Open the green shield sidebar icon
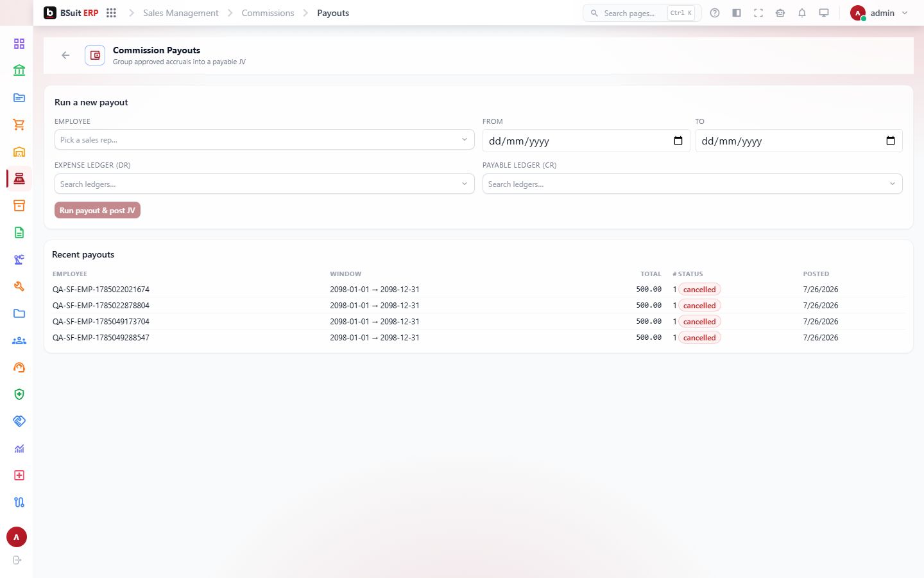 [x=19, y=394]
